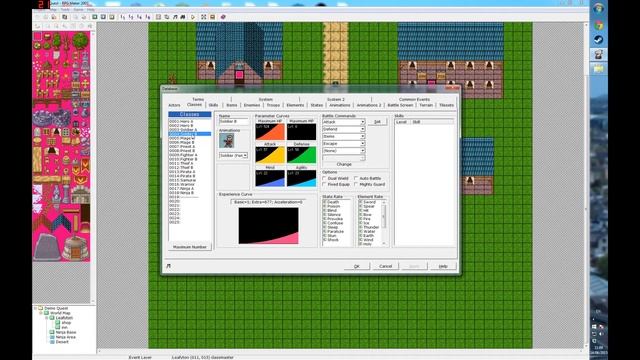This screenshot has height=360, width=640.
Task: Open Windows Start orb on the side taskbar
Action: (599, 8)
